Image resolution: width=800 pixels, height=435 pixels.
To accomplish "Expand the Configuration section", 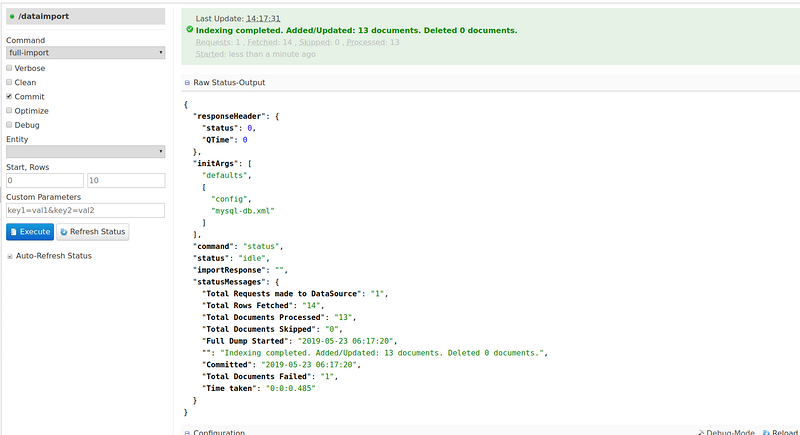I will click(186, 432).
